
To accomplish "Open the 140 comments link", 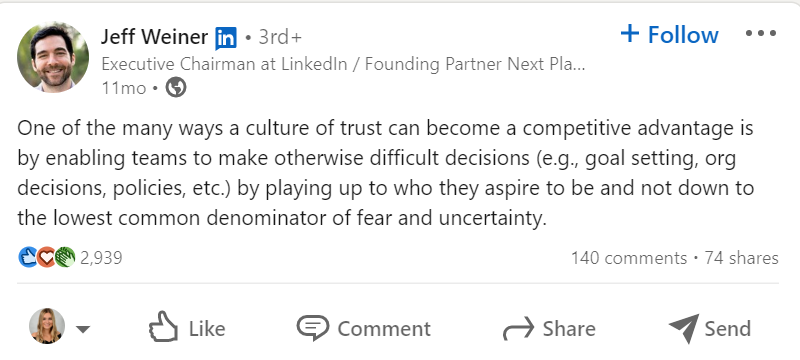I will 629,258.
